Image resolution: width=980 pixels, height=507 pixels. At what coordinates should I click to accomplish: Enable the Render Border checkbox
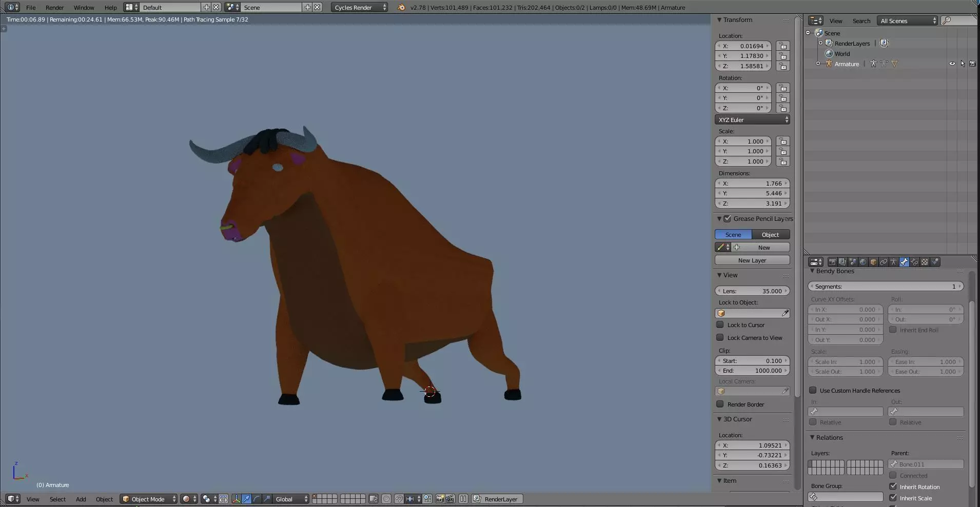720,404
